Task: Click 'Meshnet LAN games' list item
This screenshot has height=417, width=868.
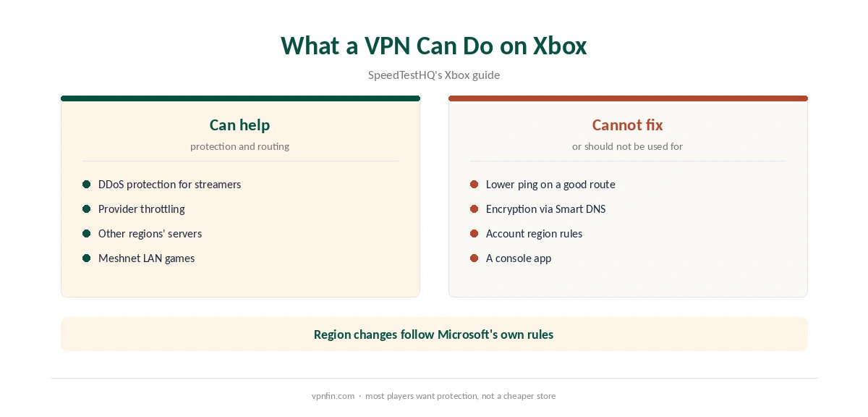Action: click(x=147, y=258)
